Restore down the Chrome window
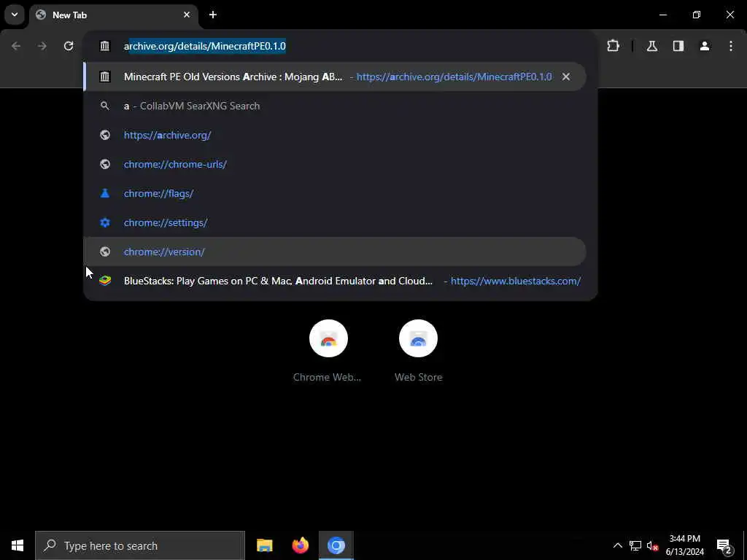Image resolution: width=747 pixels, height=560 pixels. (697, 15)
